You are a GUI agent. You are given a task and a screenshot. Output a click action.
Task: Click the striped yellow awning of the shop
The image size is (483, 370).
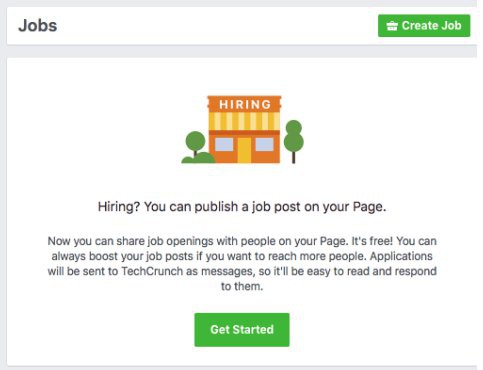tap(244, 121)
